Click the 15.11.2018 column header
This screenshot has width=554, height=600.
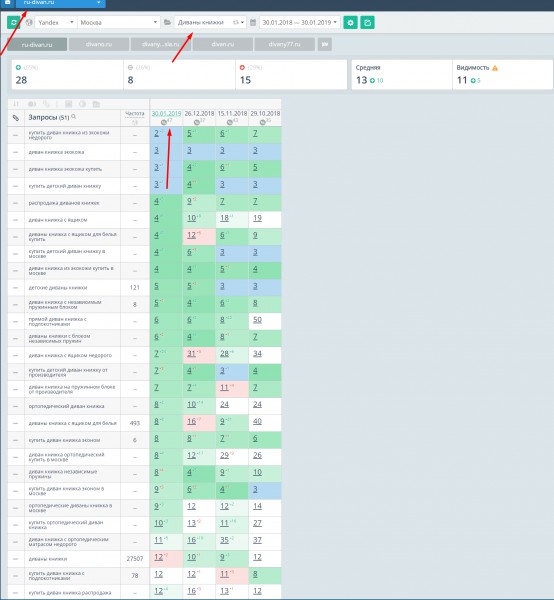click(232, 114)
